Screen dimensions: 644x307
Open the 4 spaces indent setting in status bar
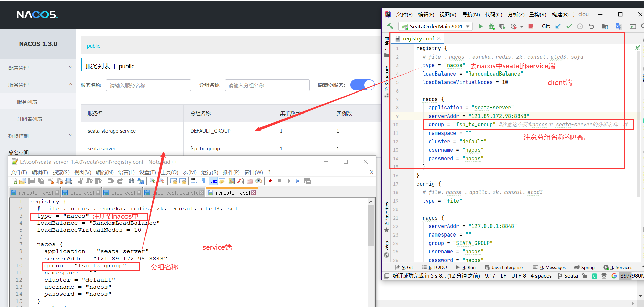tap(541, 276)
